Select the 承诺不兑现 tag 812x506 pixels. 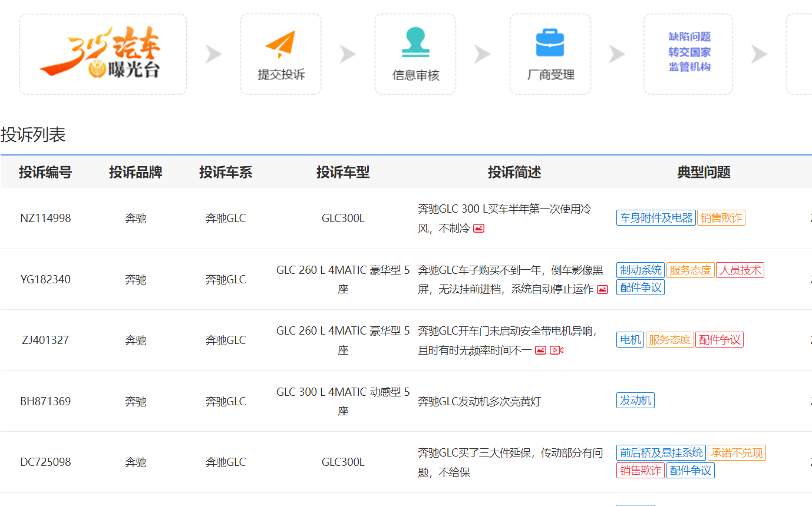737,453
